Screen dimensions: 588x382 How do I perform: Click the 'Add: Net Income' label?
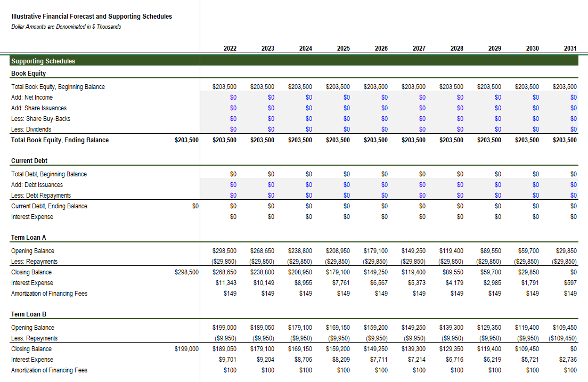click(32, 97)
